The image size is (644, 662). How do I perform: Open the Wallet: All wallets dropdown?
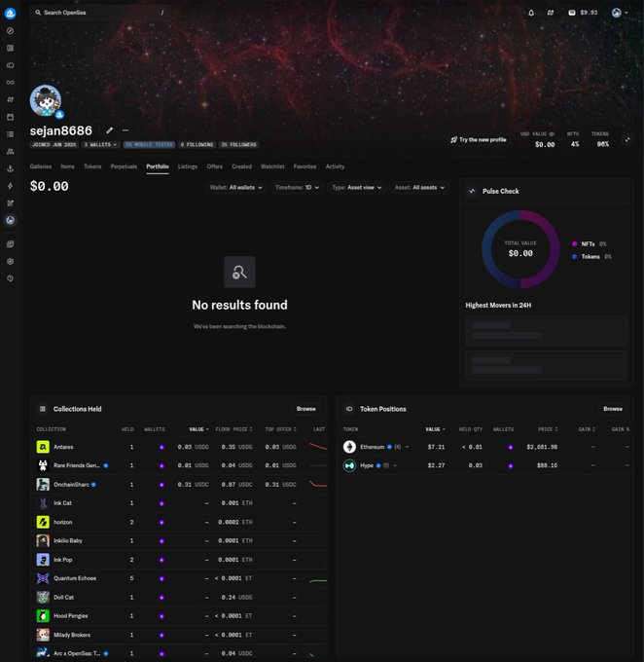tap(236, 188)
